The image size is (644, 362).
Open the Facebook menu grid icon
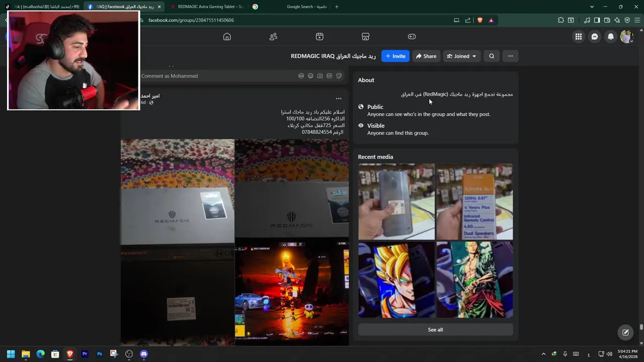click(x=579, y=37)
